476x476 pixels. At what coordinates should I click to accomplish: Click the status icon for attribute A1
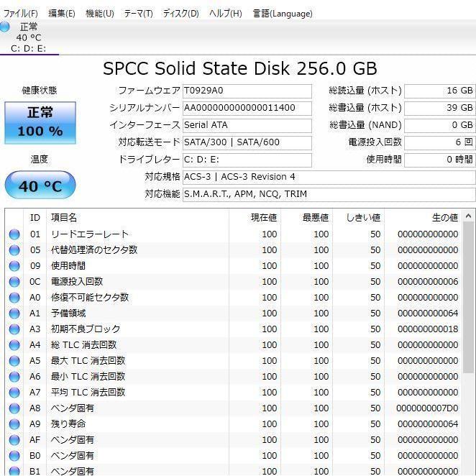(14, 313)
